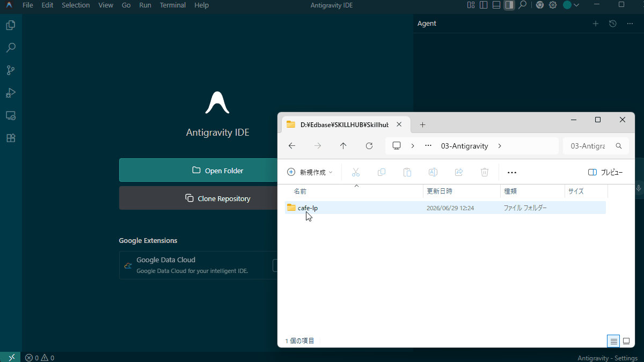Start new Agent conversation with plus icon
The image size is (644, 362).
tap(595, 24)
